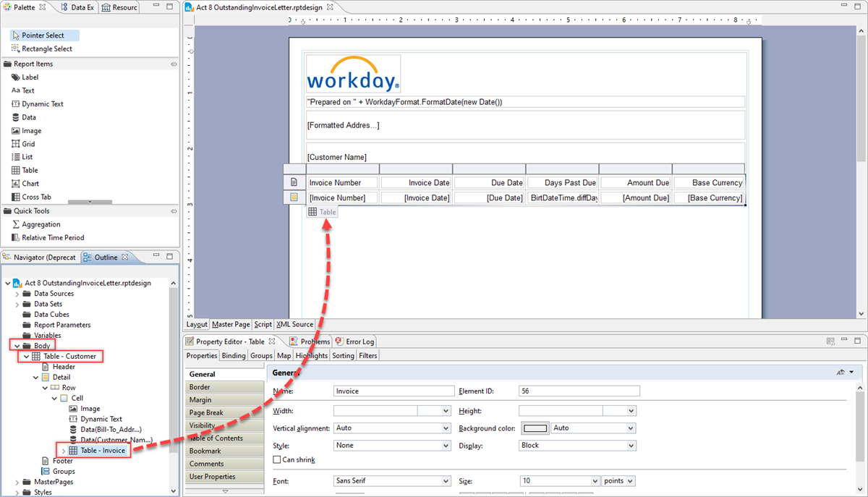This screenshot has height=497, width=868.
Task: Select Report Parameters in Outline
Action: tap(56, 325)
